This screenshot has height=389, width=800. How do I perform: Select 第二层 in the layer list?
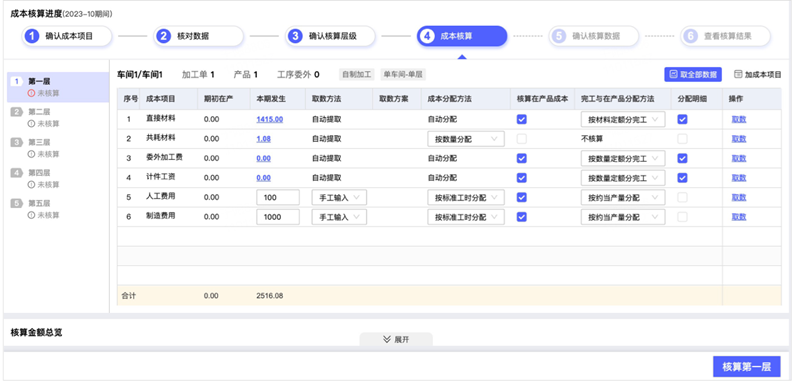(x=58, y=117)
